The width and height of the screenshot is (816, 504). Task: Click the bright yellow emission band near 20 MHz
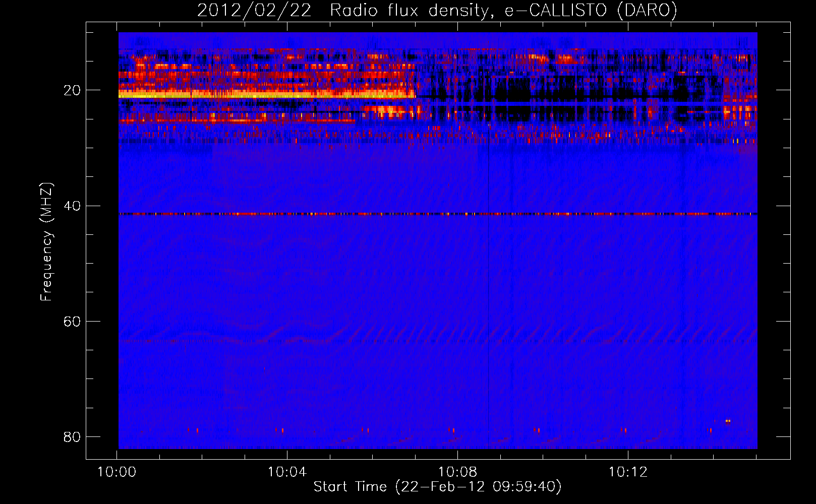tap(267, 94)
